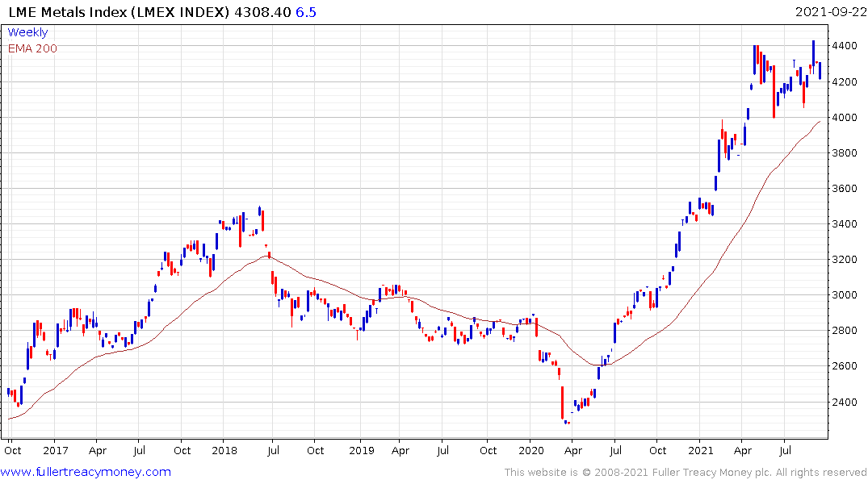Click the 3600 price axis label
This screenshot has height=484, width=868.
(x=845, y=189)
